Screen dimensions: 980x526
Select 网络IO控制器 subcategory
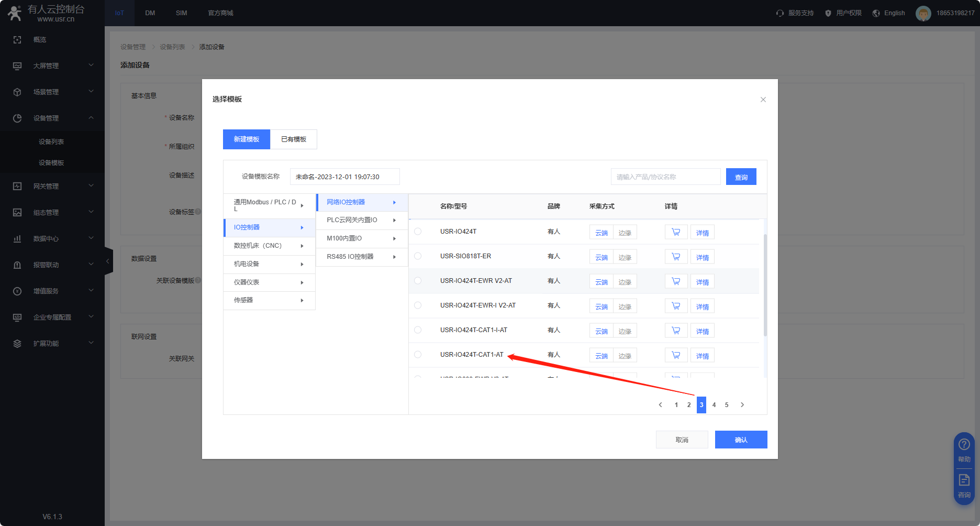(362, 202)
